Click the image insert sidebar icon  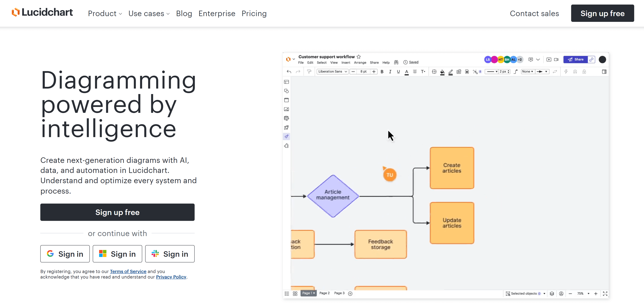(x=286, y=109)
